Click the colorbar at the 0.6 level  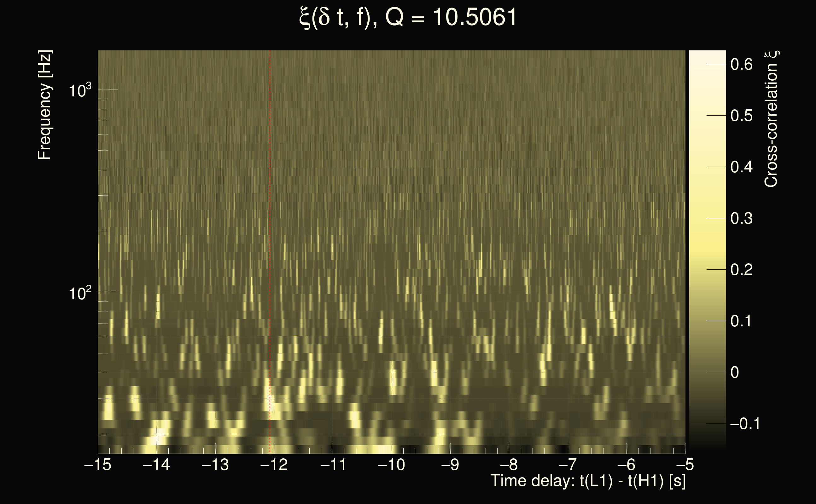(707, 64)
